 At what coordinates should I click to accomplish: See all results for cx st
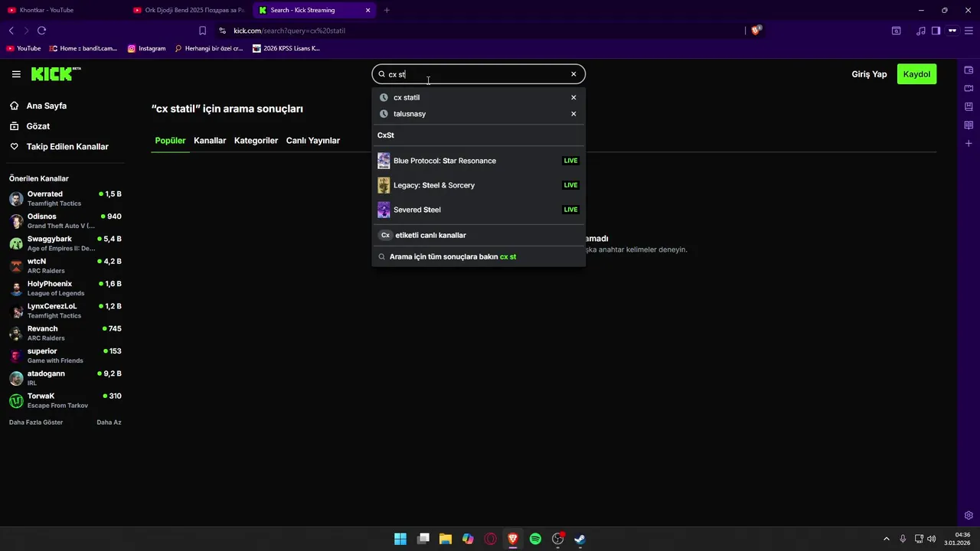(x=479, y=256)
